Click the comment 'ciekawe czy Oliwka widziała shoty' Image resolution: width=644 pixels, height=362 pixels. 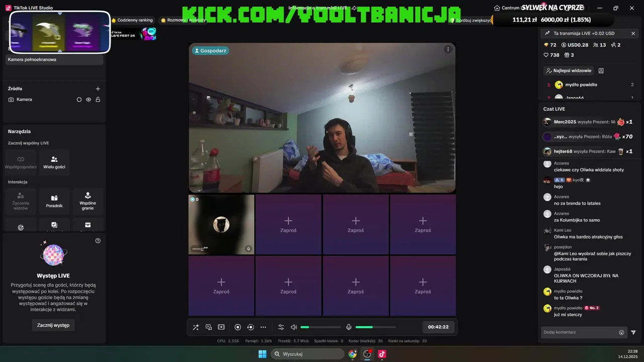point(589,170)
